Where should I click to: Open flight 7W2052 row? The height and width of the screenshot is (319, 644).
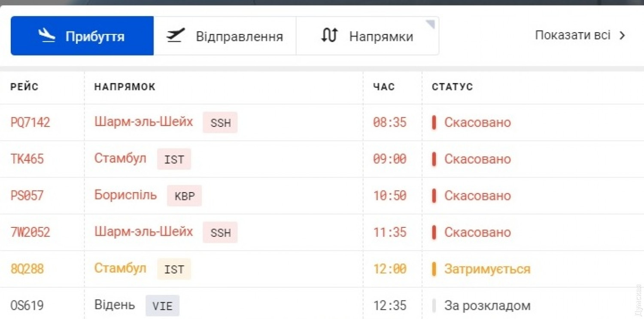pos(30,233)
